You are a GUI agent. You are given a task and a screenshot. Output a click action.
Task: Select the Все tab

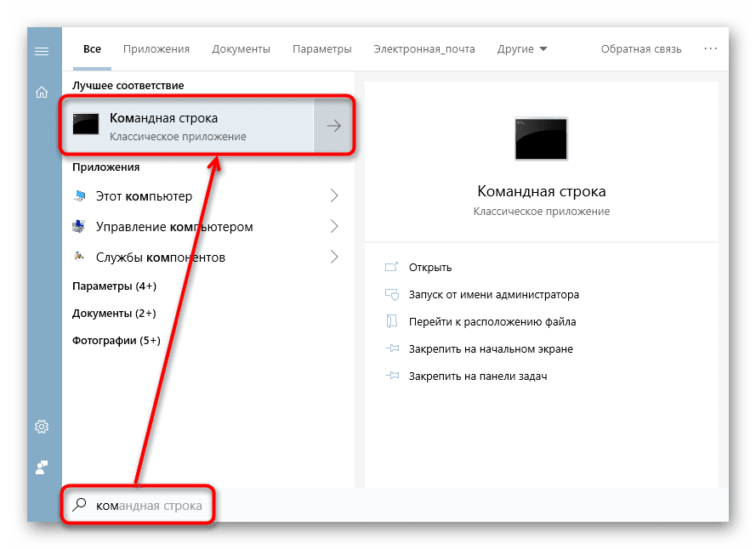[x=92, y=49]
